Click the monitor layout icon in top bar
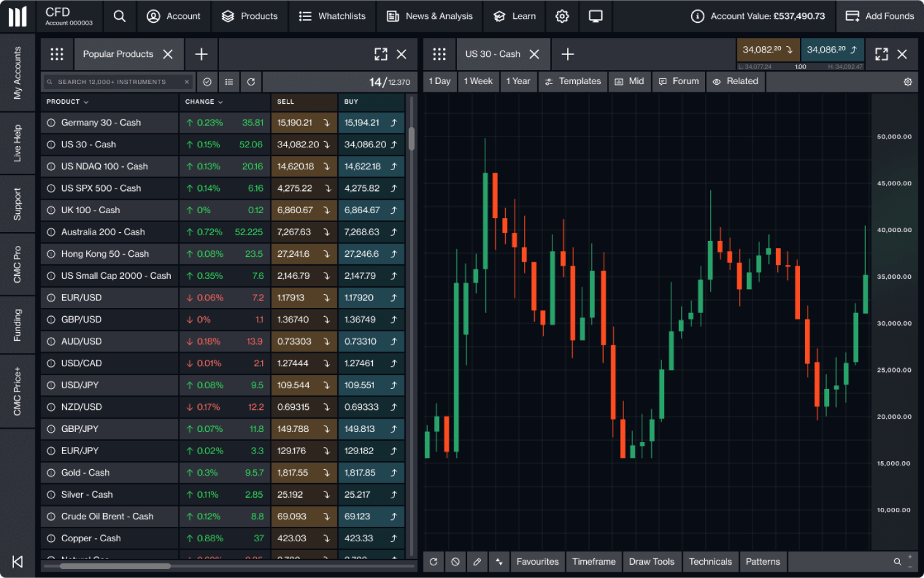 click(596, 16)
